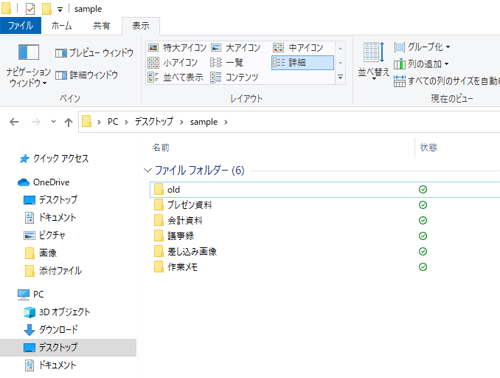This screenshot has width=500, height=378.
Task: Click デスクトップ in the address breadcrumb
Action: [154, 122]
